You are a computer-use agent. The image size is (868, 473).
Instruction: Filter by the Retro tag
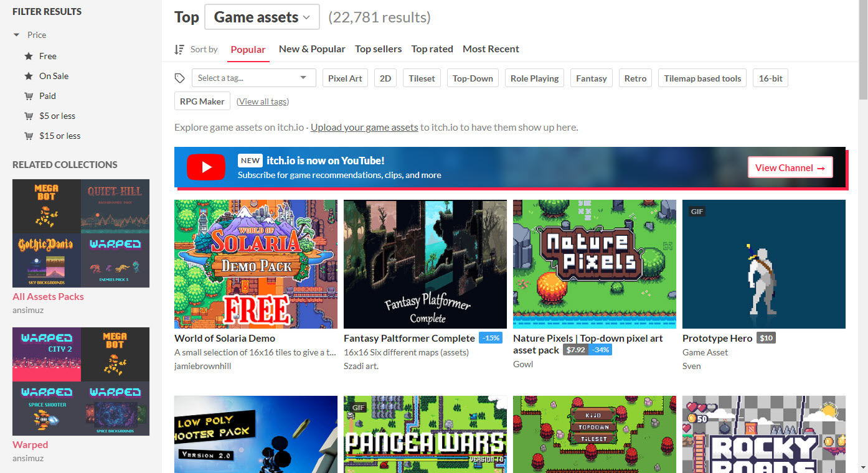[x=635, y=78]
